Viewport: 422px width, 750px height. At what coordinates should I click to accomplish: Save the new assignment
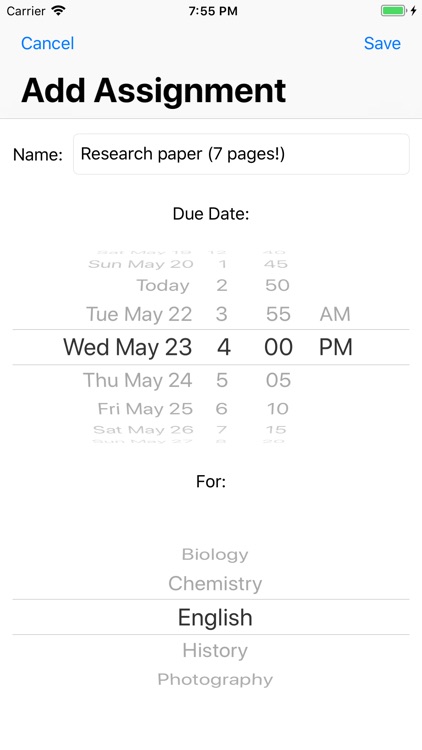tap(382, 44)
